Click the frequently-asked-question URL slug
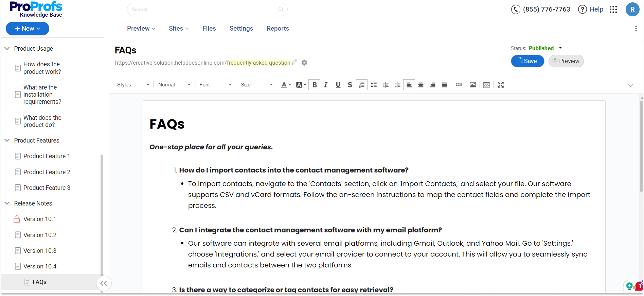 (x=258, y=63)
